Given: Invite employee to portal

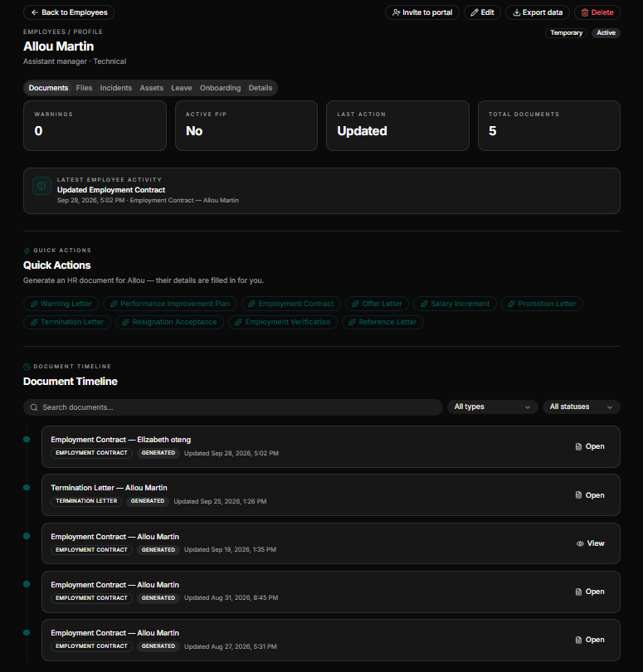Looking at the screenshot, I should [x=421, y=12].
